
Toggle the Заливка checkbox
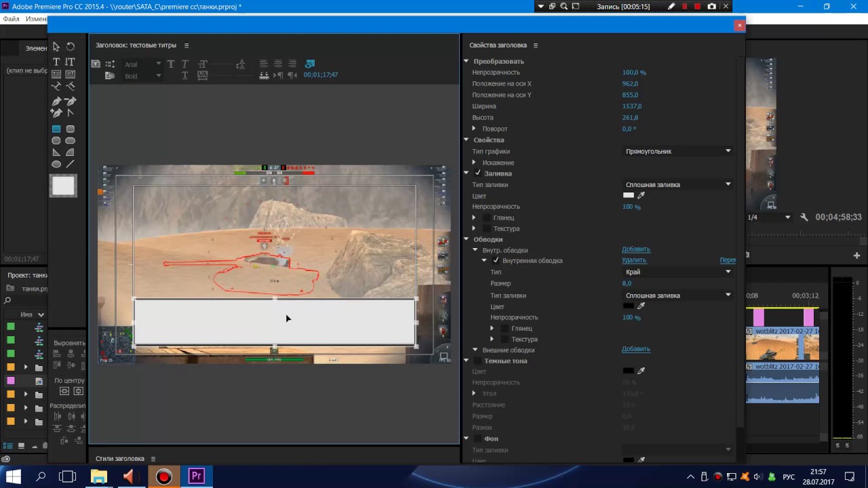(x=477, y=173)
